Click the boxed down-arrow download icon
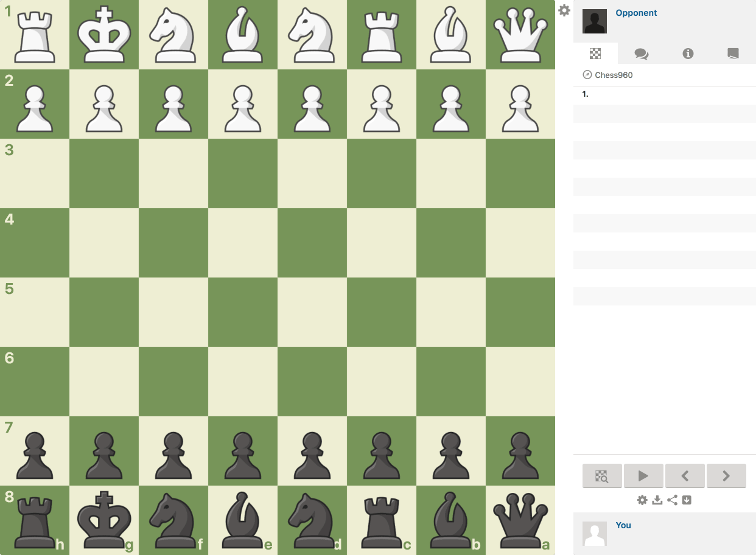The image size is (756, 555). (x=687, y=500)
